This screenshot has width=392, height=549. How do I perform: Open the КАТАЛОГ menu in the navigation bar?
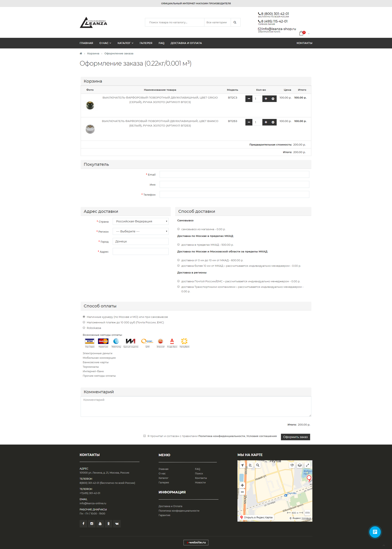pyautogui.click(x=125, y=43)
